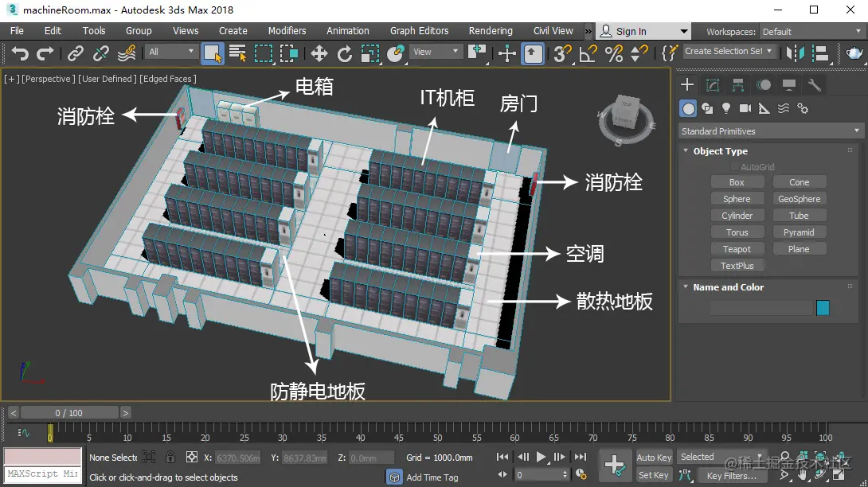
Task: Open the Key Filters dialog
Action: pos(731,475)
